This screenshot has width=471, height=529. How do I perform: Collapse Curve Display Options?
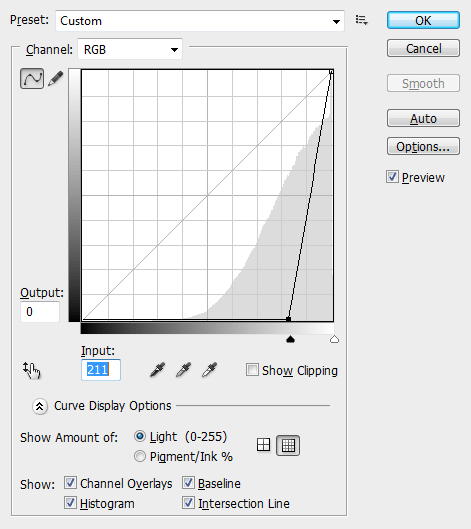pyautogui.click(x=39, y=406)
